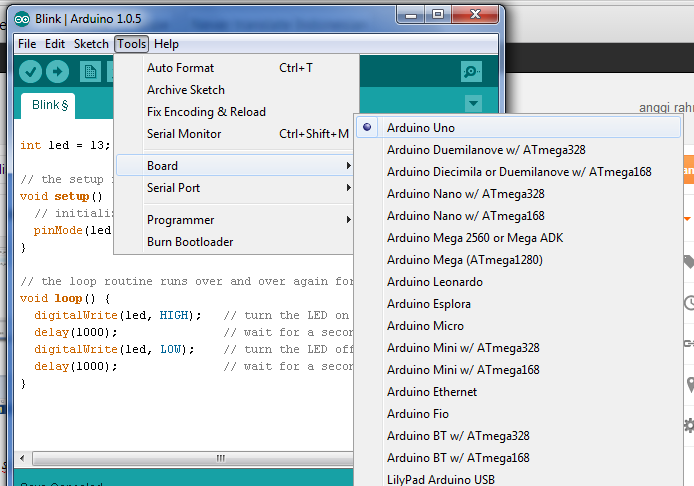Image resolution: width=694 pixels, height=486 pixels.
Task: Maximize the Arduino window
Action: click(x=438, y=15)
